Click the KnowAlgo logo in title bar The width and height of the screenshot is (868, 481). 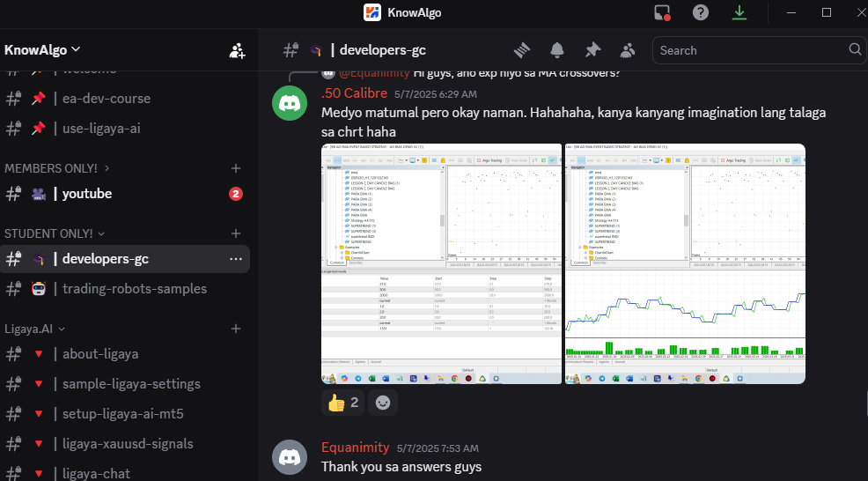(x=372, y=12)
